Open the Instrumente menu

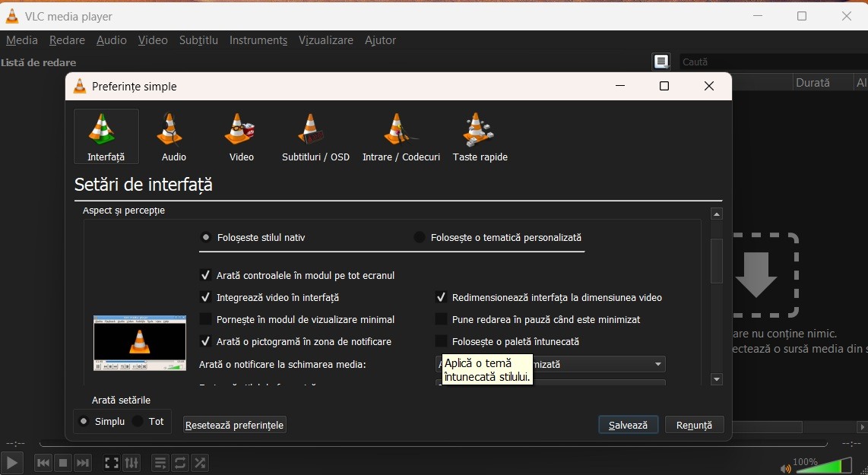pos(258,40)
